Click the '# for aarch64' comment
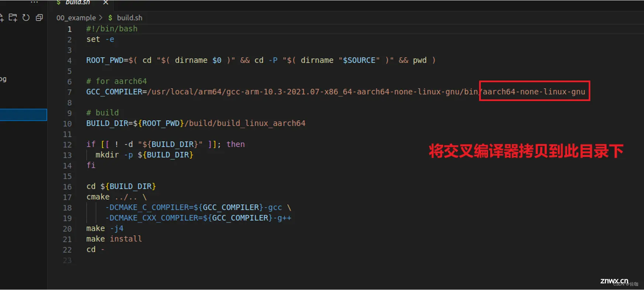This screenshot has width=644, height=290. pyautogui.click(x=117, y=81)
